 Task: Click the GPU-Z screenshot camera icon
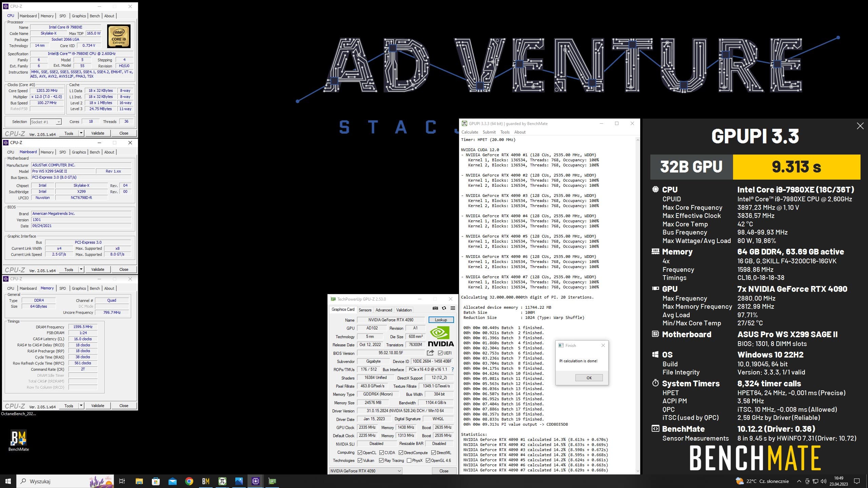435,308
